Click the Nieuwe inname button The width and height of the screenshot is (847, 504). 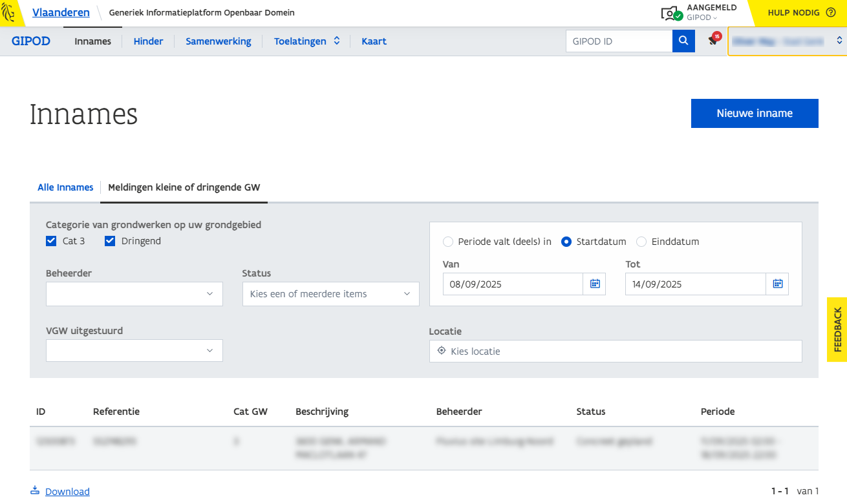click(755, 113)
